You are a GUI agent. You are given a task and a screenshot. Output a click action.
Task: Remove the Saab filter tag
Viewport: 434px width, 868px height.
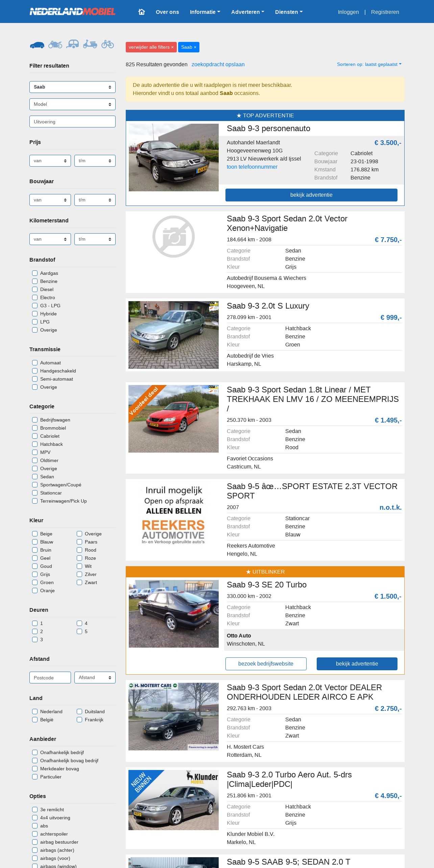pos(189,47)
